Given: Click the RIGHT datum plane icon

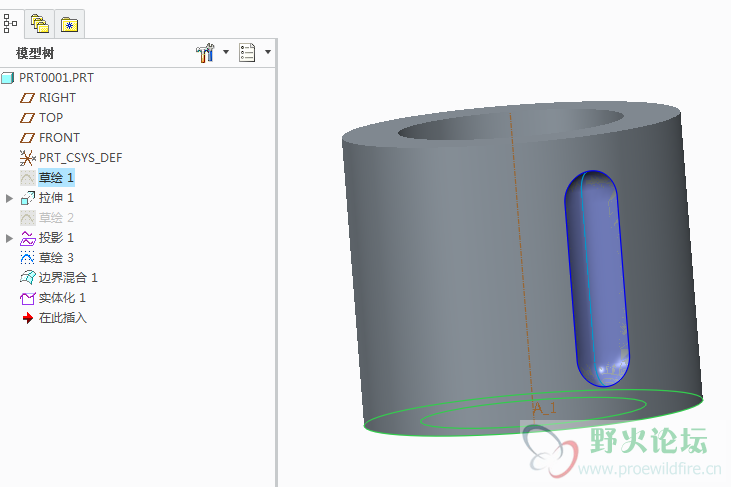Looking at the screenshot, I should click(x=27, y=98).
